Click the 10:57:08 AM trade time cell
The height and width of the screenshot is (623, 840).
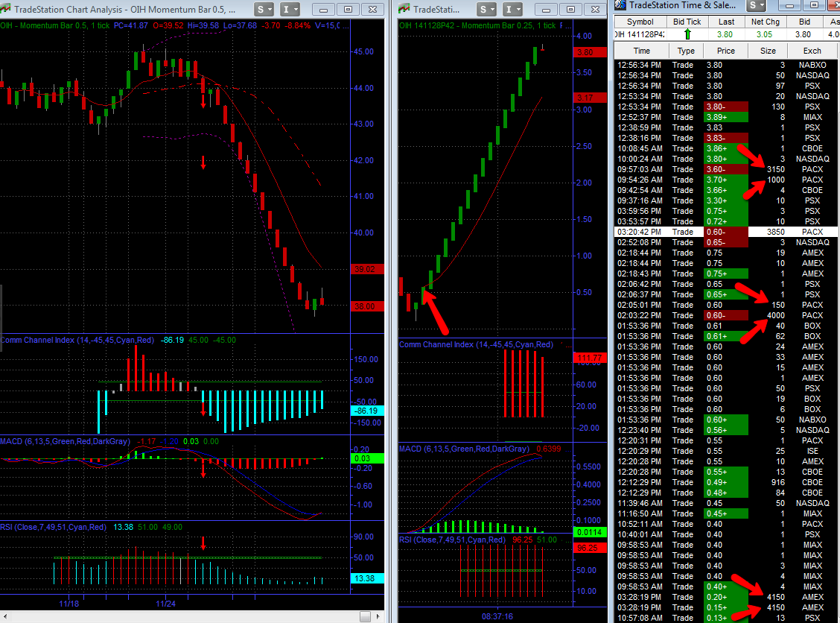(640, 618)
